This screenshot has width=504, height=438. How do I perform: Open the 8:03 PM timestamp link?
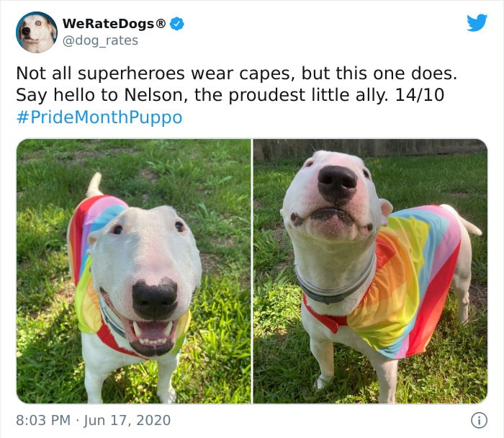coord(43,420)
